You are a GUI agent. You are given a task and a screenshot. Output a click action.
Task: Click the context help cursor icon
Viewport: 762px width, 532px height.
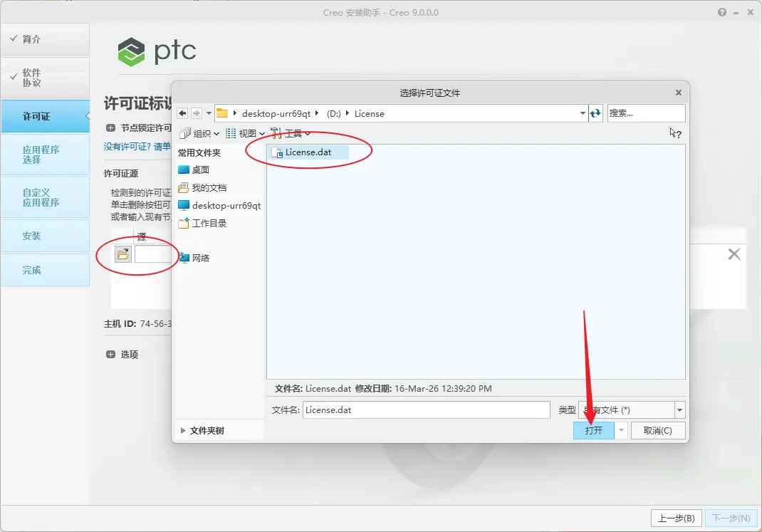675,133
